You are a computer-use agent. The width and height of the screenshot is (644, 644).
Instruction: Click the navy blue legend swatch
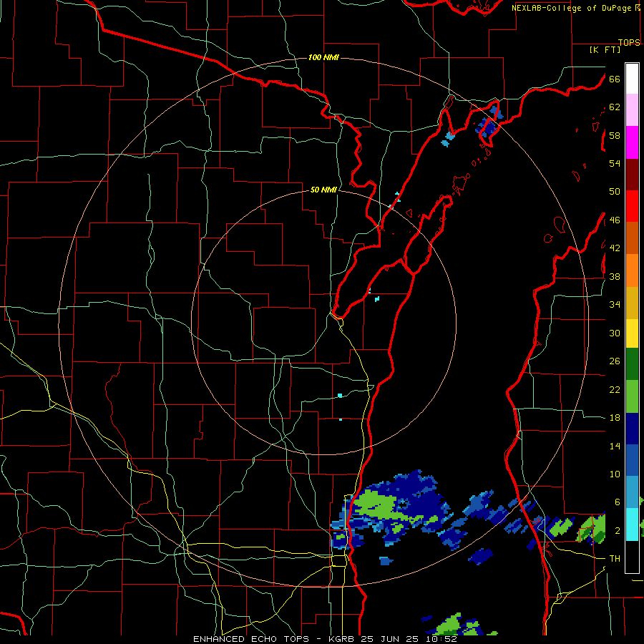[x=632, y=429]
